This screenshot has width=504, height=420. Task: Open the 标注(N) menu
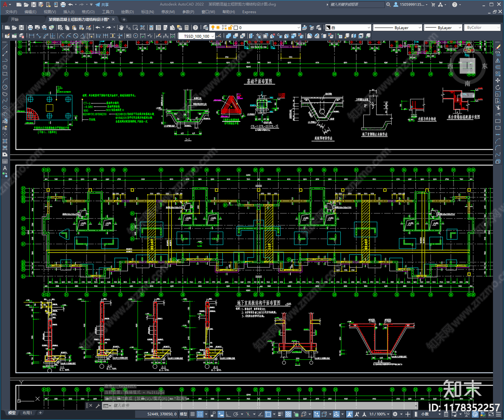pos(147,12)
